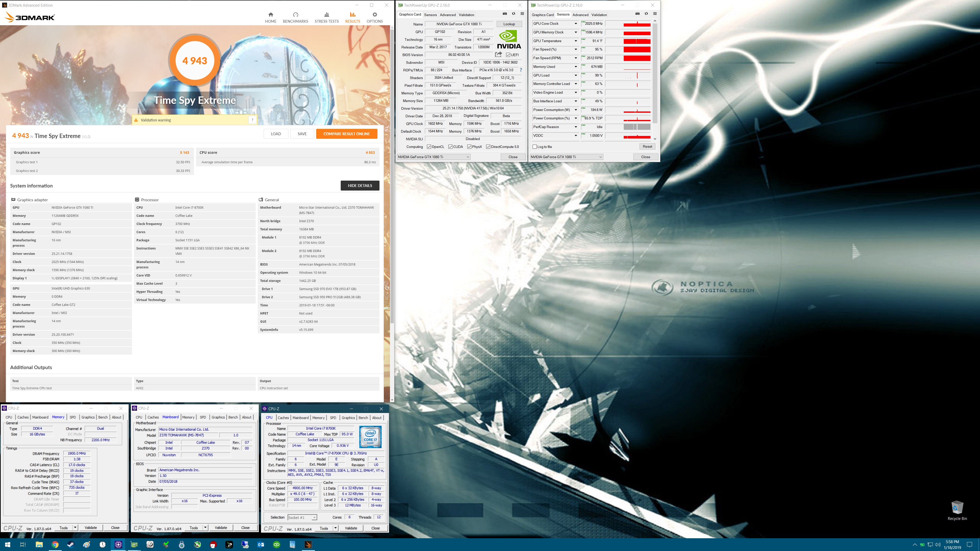Open QuickBooks from the taskbar

(277, 545)
